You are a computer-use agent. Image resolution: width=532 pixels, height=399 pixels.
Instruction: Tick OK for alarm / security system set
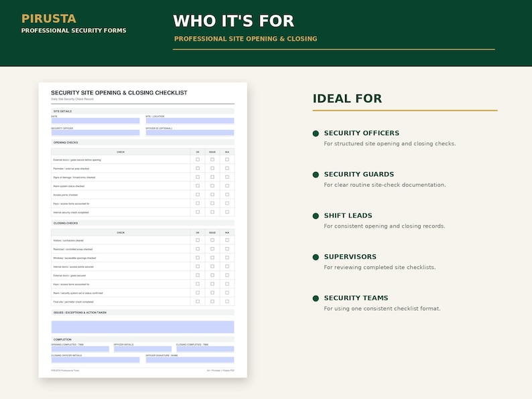coord(198,293)
